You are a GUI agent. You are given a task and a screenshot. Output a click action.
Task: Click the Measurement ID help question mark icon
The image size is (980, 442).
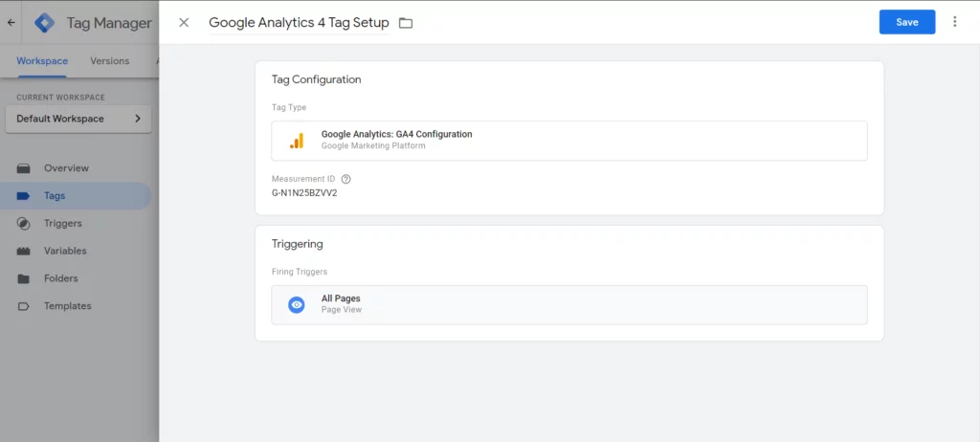tap(346, 179)
